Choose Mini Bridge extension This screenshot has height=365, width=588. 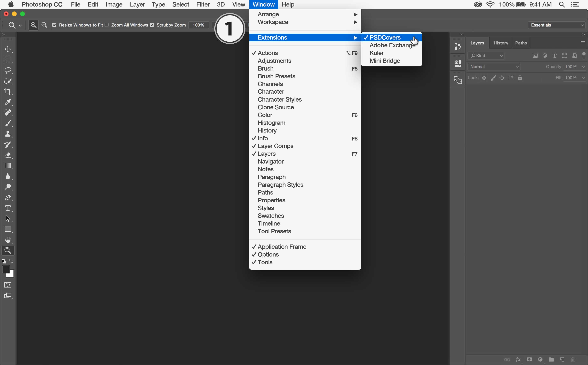391,61
